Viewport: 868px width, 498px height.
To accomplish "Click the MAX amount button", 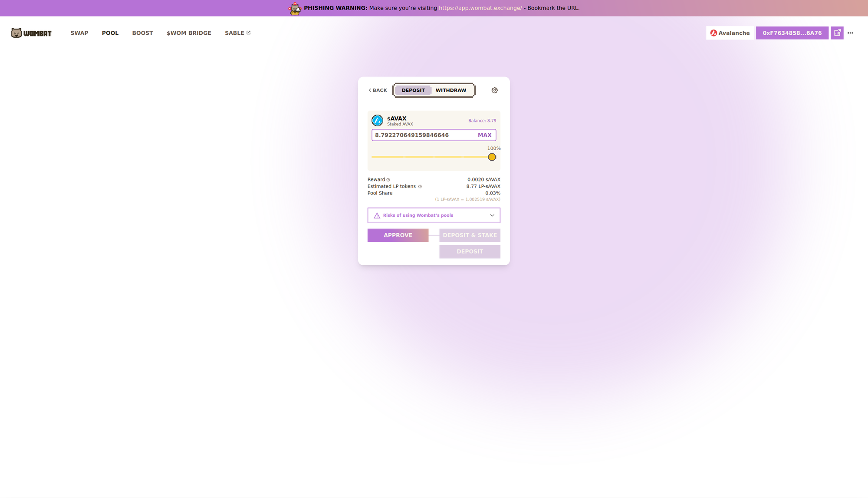I will pyautogui.click(x=484, y=135).
